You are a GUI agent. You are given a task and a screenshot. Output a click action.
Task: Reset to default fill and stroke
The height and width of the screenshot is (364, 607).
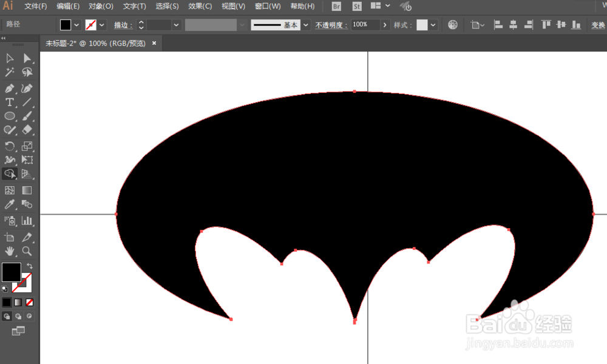[x=5, y=289]
